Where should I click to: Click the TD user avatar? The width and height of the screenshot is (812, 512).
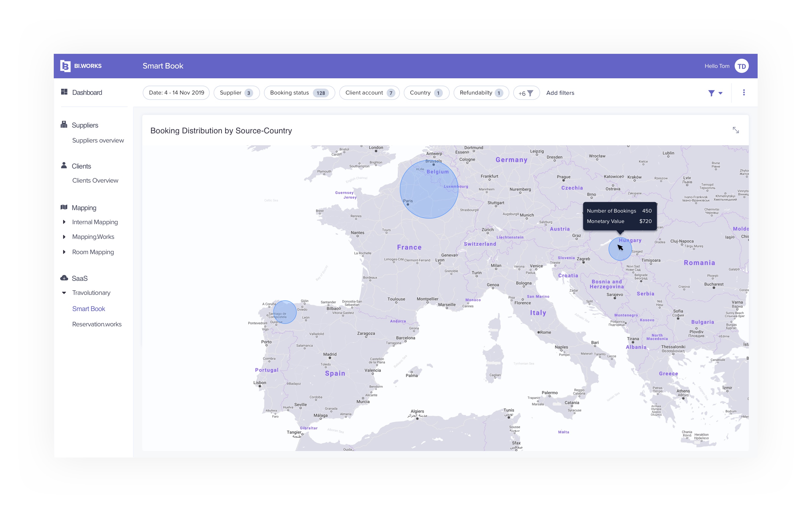click(741, 66)
